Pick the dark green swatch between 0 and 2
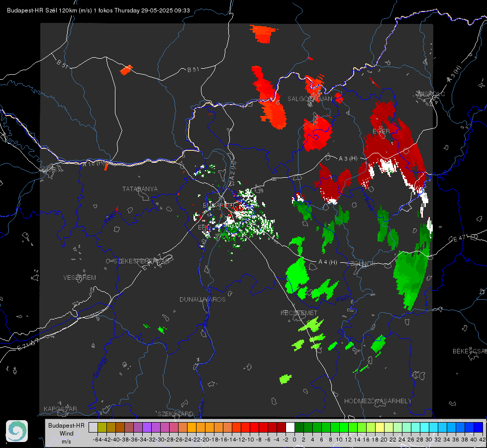 pos(299,427)
